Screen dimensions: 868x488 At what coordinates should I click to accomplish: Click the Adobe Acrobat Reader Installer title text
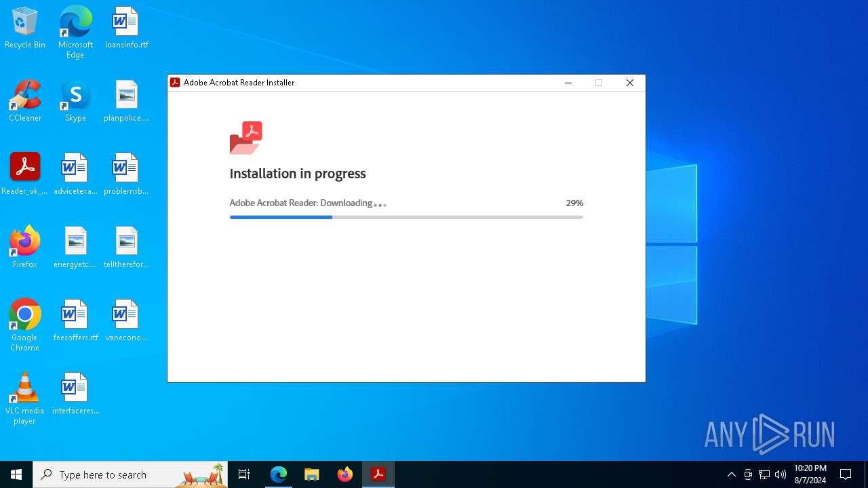(x=239, y=83)
